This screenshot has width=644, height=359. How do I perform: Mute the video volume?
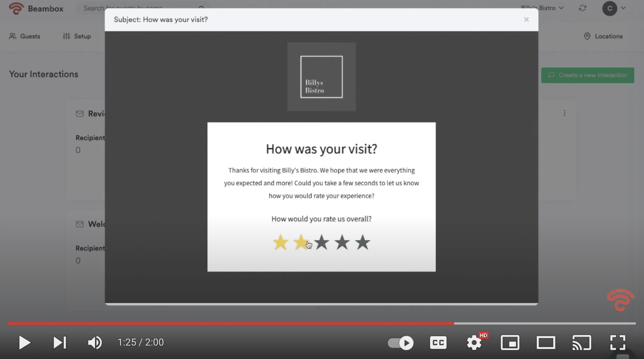pos(95,343)
